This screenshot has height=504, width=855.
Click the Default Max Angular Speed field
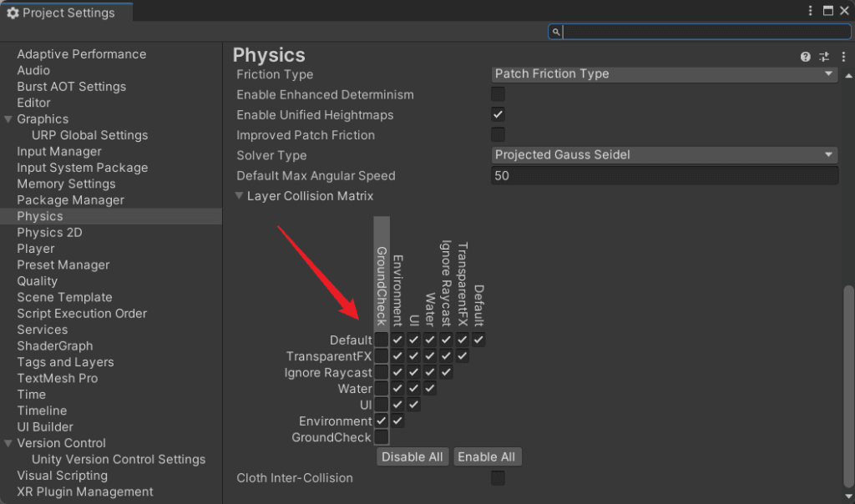[x=665, y=175]
